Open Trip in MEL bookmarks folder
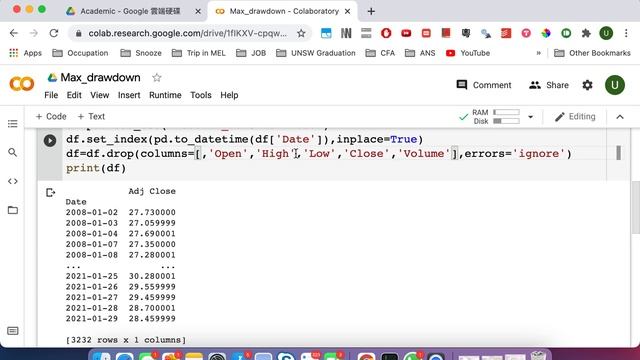The image size is (640, 360). click(x=199, y=53)
